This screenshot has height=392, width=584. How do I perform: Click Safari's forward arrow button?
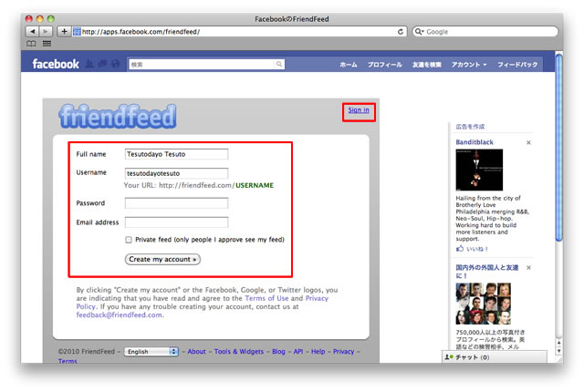46,32
